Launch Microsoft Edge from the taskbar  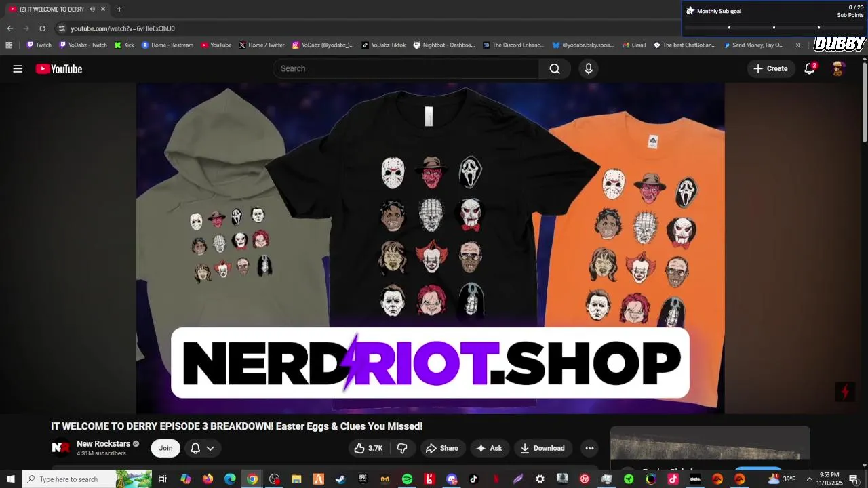(230, 479)
